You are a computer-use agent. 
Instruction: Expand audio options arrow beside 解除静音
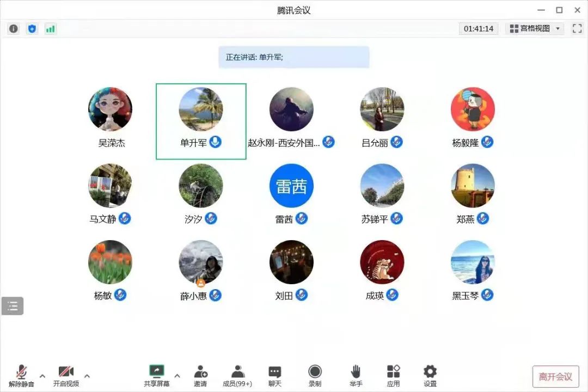[42, 376]
